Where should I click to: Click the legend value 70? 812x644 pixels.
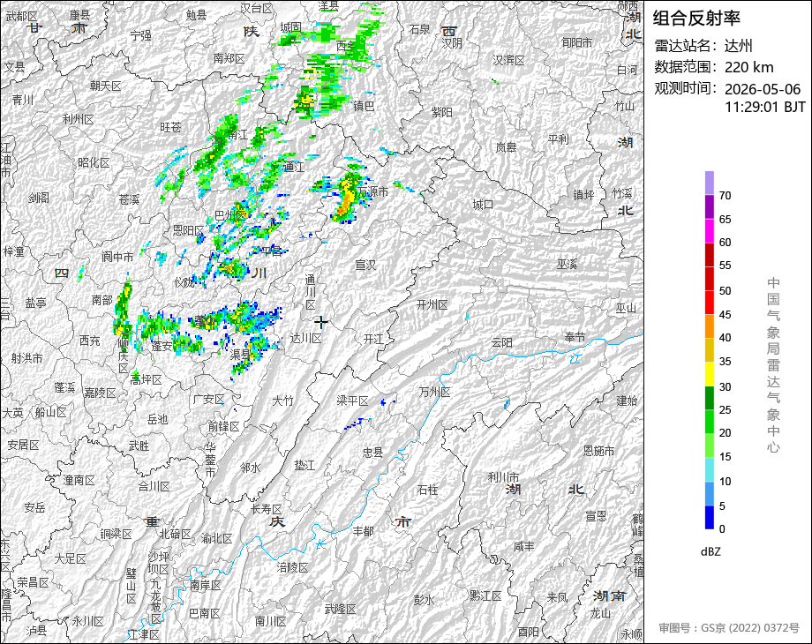click(x=725, y=196)
